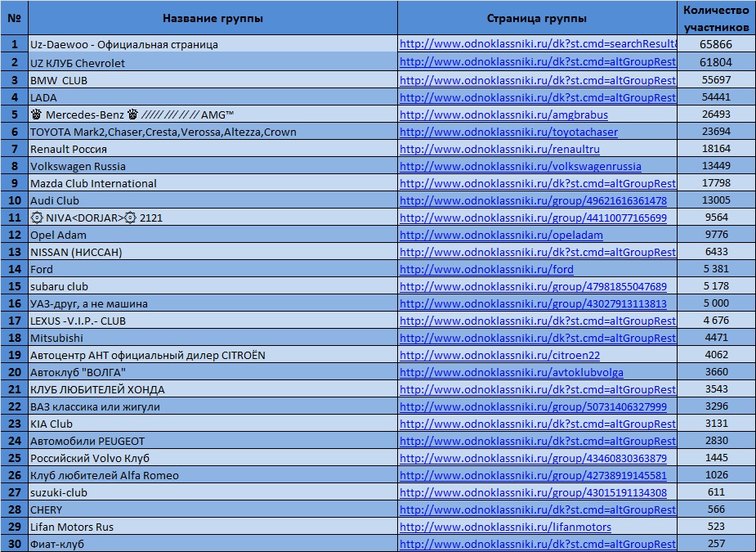Select the Количество участников column header
The image size is (756, 552).
717,18
